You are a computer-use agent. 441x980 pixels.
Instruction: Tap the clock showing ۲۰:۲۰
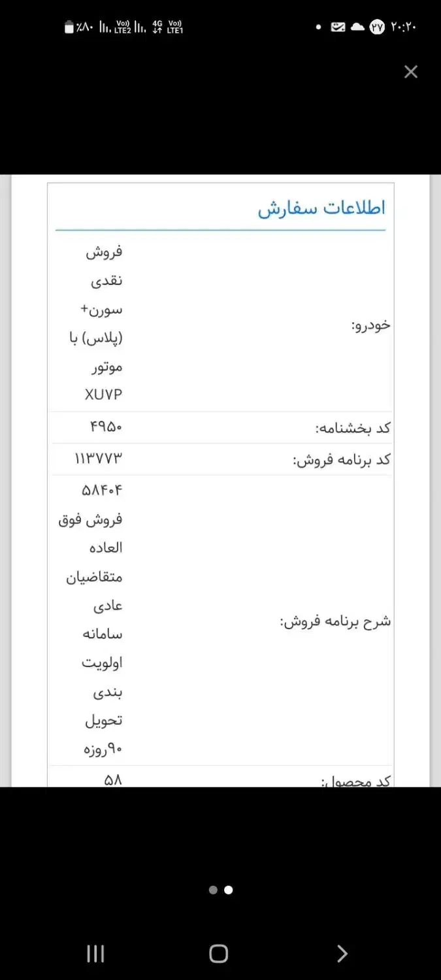404,27
